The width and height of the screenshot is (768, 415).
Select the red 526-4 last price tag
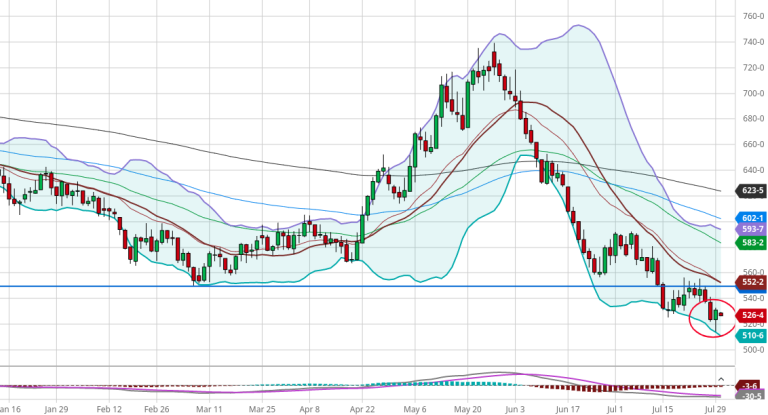751,315
